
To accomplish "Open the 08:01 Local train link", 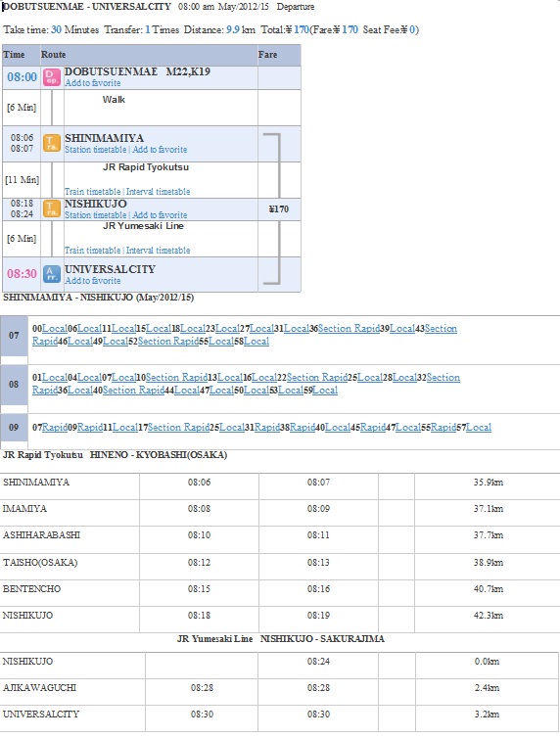I will (x=55, y=378).
